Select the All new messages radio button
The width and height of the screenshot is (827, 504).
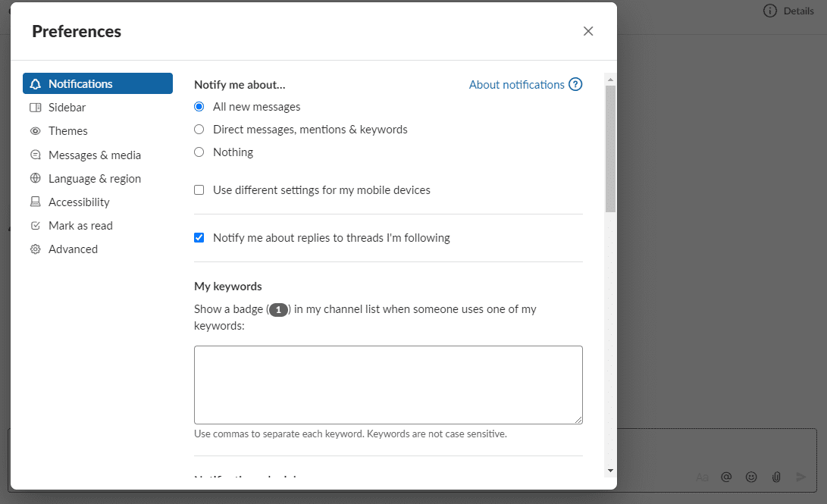point(199,106)
